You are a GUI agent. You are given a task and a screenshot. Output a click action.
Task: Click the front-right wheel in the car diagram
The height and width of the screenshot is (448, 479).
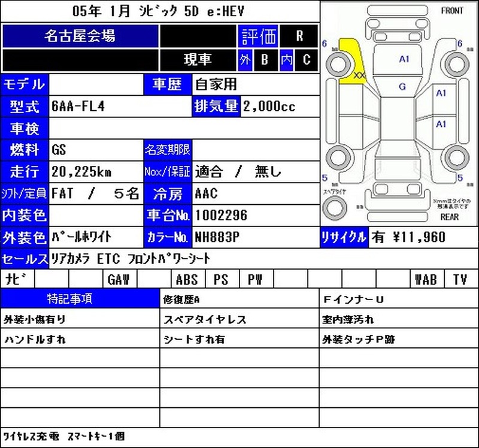456,65
